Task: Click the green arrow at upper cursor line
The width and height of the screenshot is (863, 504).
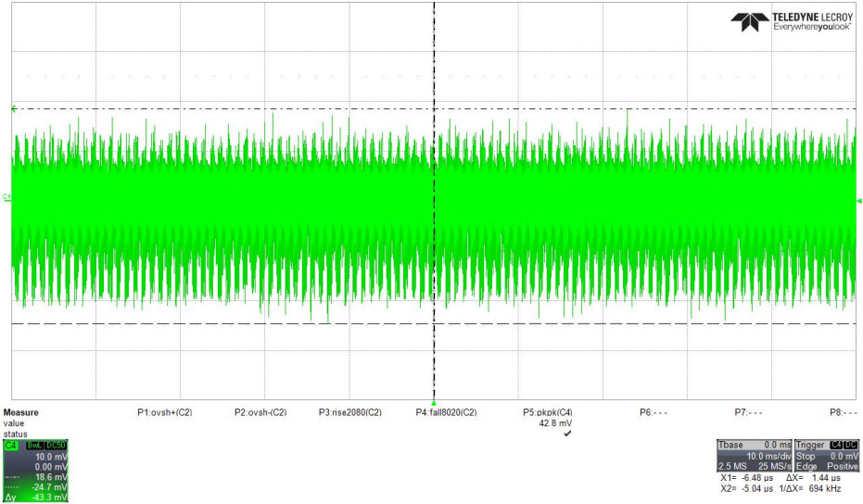Action: coord(14,109)
